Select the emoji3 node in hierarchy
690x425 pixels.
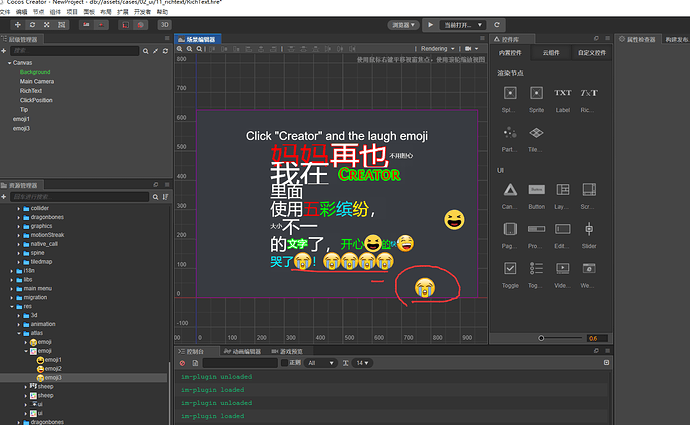[x=21, y=128]
